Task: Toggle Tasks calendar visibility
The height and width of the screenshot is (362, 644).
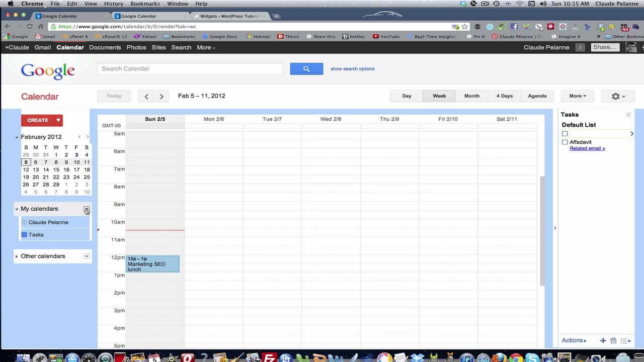Action: [x=24, y=235]
